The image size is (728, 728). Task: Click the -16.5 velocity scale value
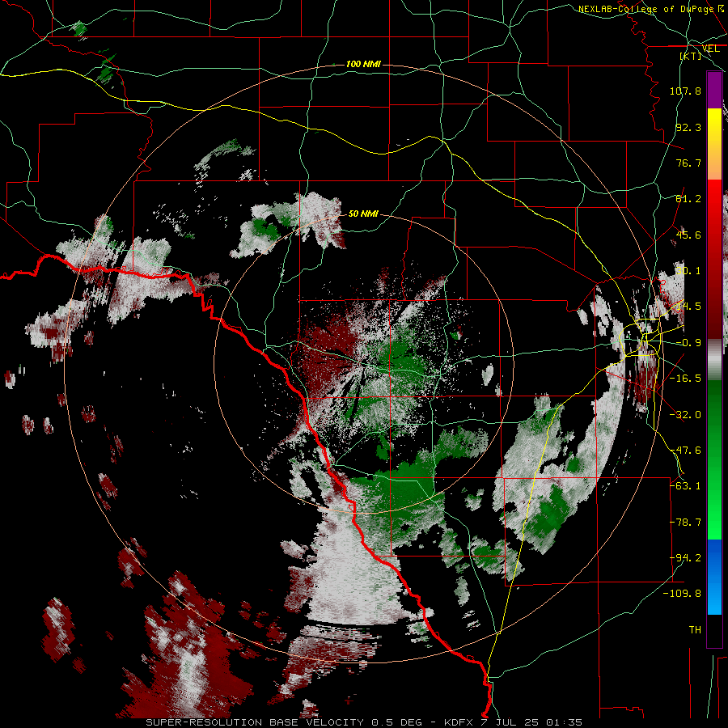(x=685, y=379)
